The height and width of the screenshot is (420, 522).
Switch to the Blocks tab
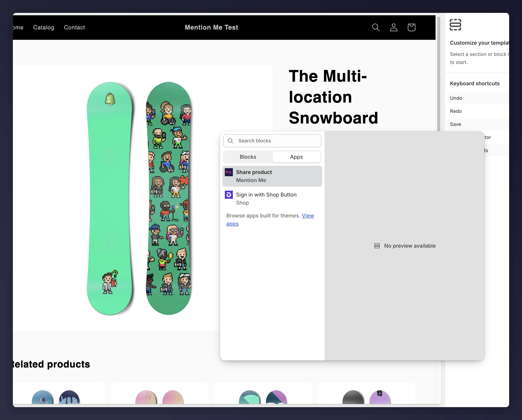248,157
